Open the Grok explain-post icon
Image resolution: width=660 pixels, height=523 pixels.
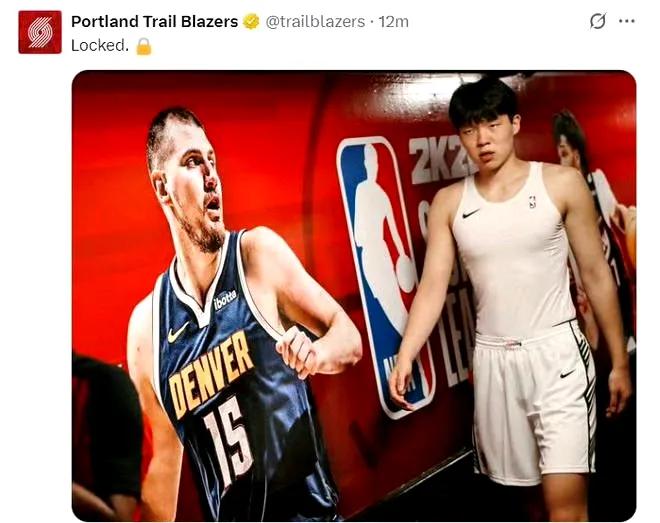coord(598,21)
